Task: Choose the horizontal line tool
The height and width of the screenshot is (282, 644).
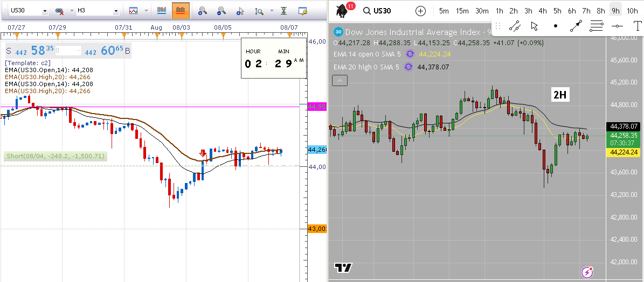Action: point(617,26)
